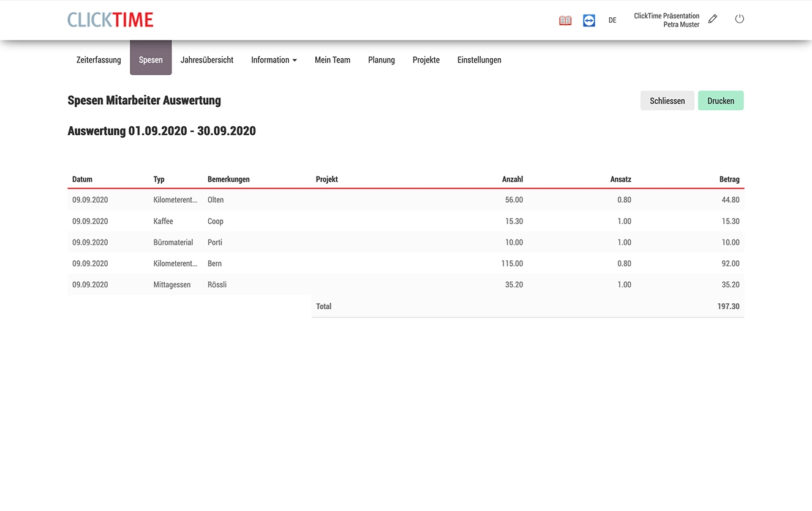Select the Olten remark cell

pyautogui.click(x=216, y=200)
